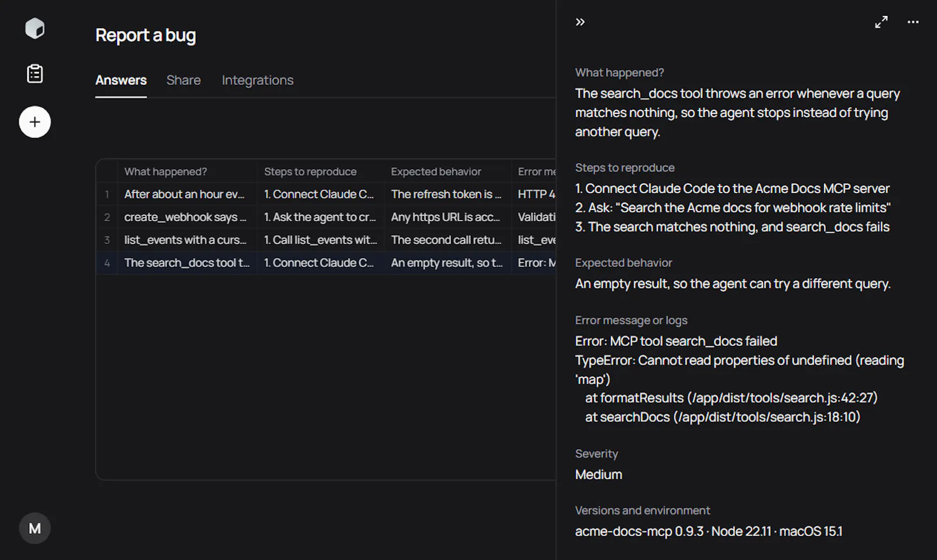Click the 'HTTP 4' error cell
The image size is (937, 560).
534,194
